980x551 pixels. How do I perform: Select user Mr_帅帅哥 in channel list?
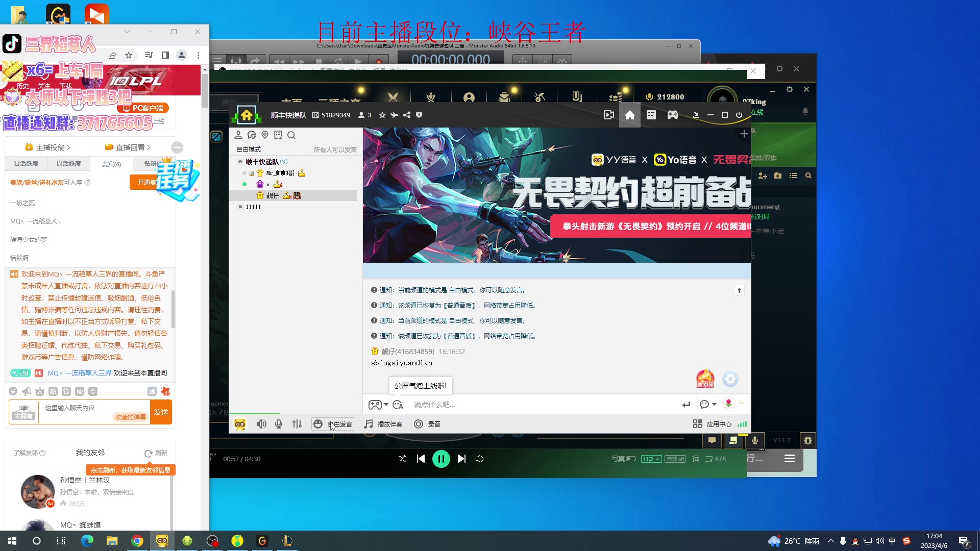click(280, 173)
